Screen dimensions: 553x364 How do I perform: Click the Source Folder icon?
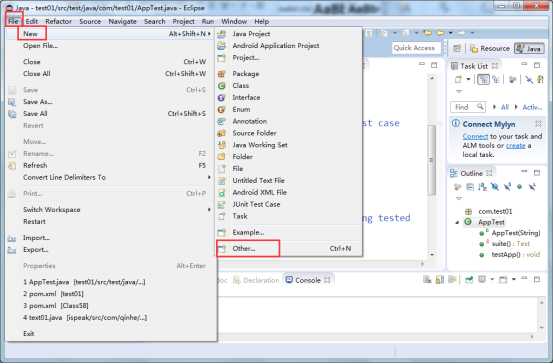pyautogui.click(x=221, y=133)
